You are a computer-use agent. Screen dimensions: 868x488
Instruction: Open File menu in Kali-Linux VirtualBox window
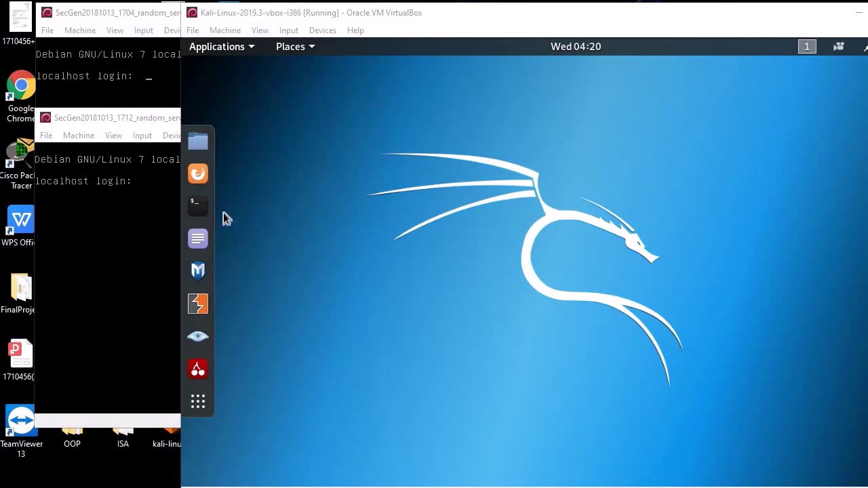[193, 30]
